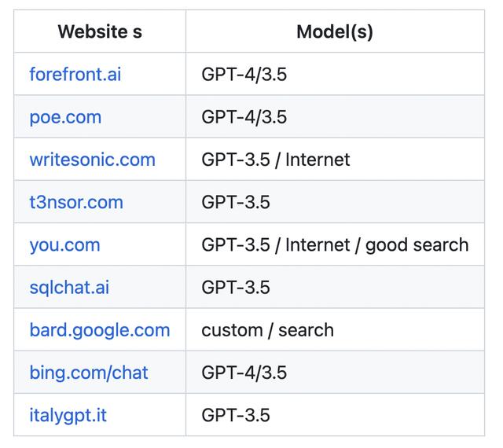Select the model cell beside forefront.ai

pyautogui.click(x=244, y=75)
